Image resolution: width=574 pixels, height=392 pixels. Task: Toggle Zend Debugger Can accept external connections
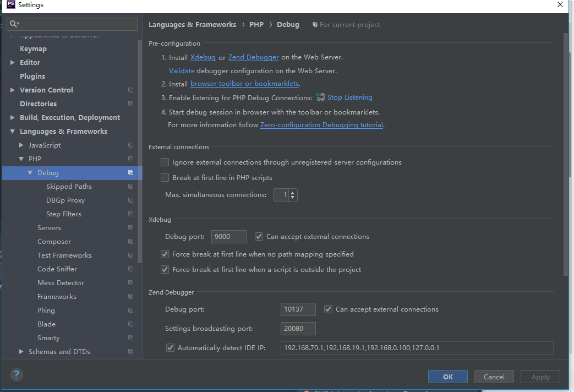[x=328, y=309]
